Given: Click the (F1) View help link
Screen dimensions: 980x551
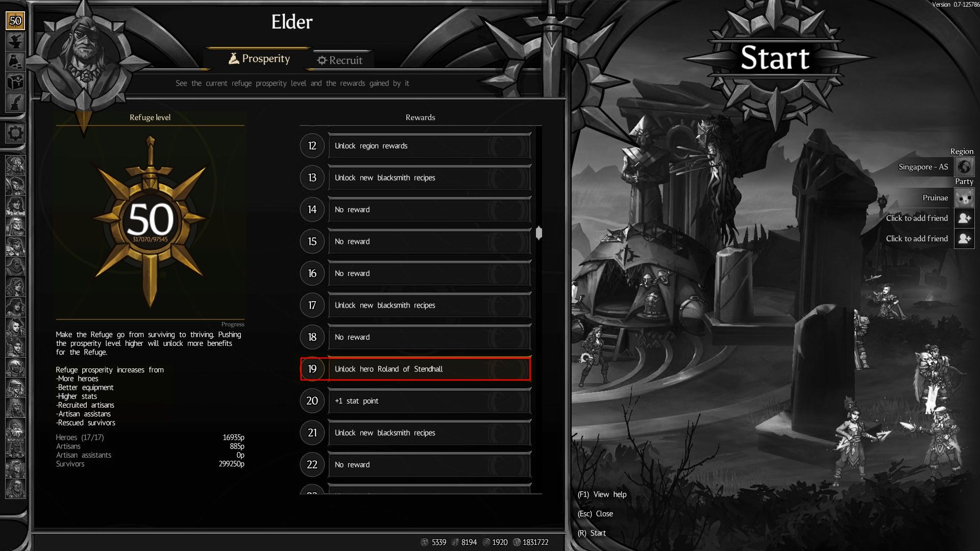Looking at the screenshot, I should tap(602, 494).
